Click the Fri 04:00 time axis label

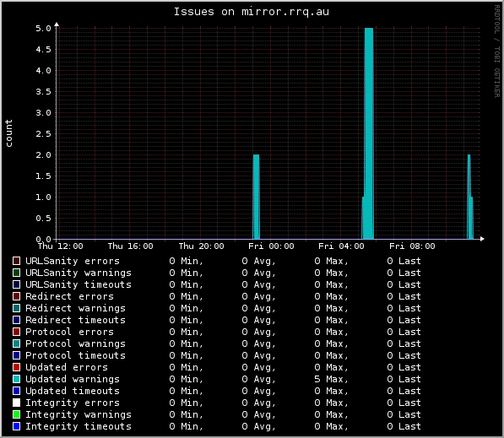(341, 246)
